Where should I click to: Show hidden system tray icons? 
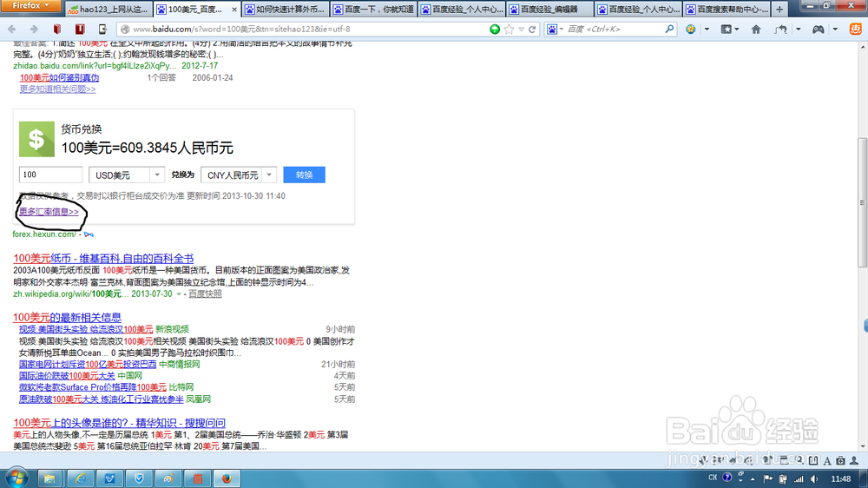pos(753,478)
